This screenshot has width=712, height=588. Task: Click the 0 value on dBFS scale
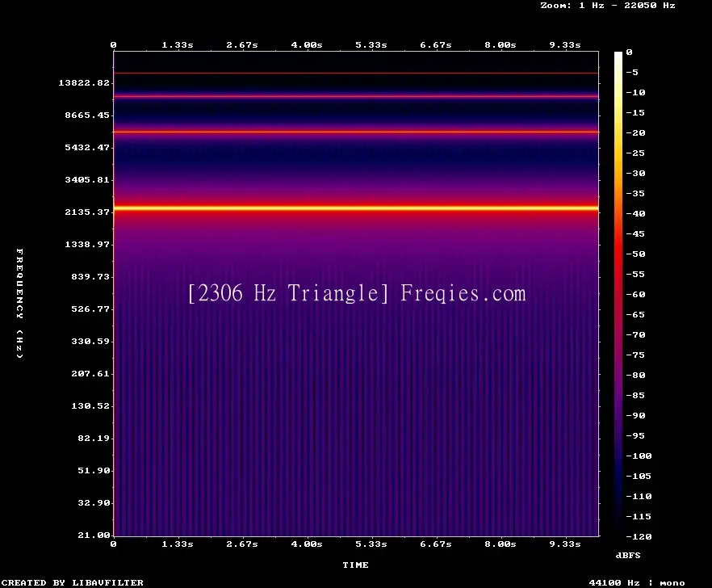(629, 52)
